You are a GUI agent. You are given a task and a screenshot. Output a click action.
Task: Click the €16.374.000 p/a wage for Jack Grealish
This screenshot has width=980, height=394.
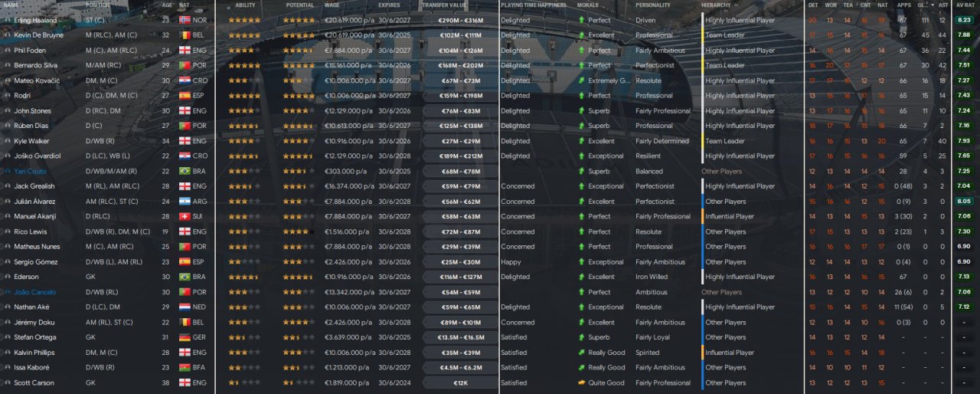[x=349, y=186]
